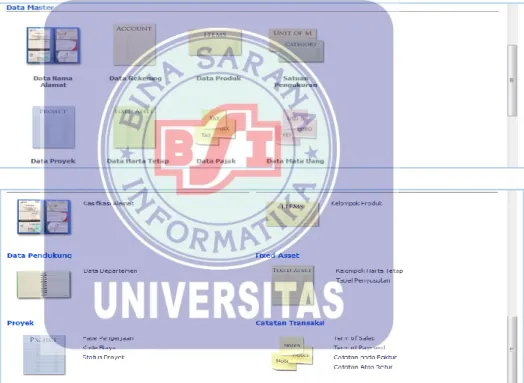The height and width of the screenshot is (383, 524).
Task: Click the Fixed Asset icon beside Kelompok Harta Tetap
Action: (x=292, y=286)
